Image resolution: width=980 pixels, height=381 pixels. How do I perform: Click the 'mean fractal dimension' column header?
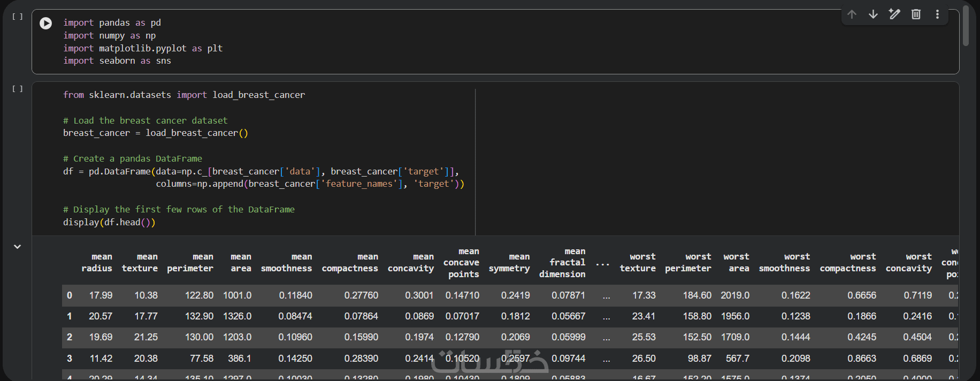click(x=563, y=263)
